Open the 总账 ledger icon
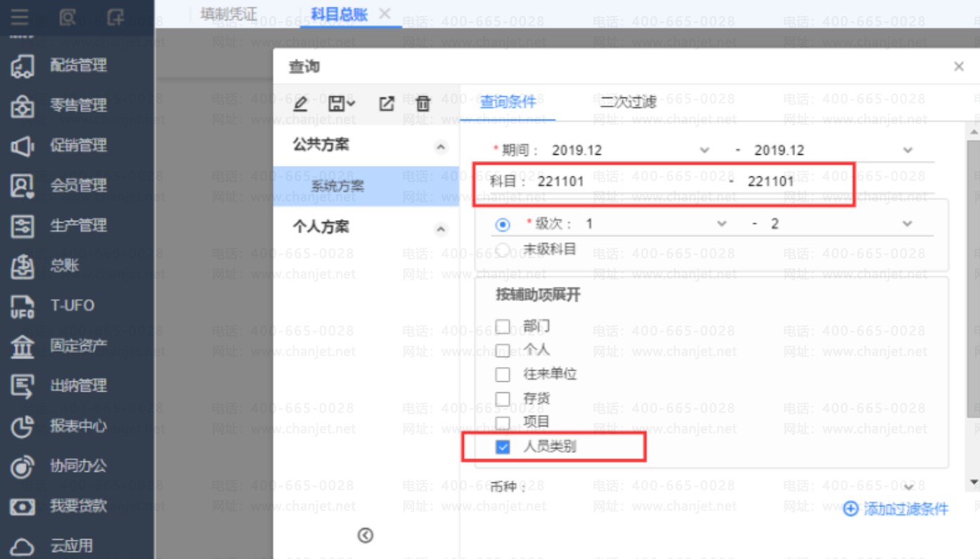Image resolution: width=980 pixels, height=559 pixels. pyautogui.click(x=22, y=266)
